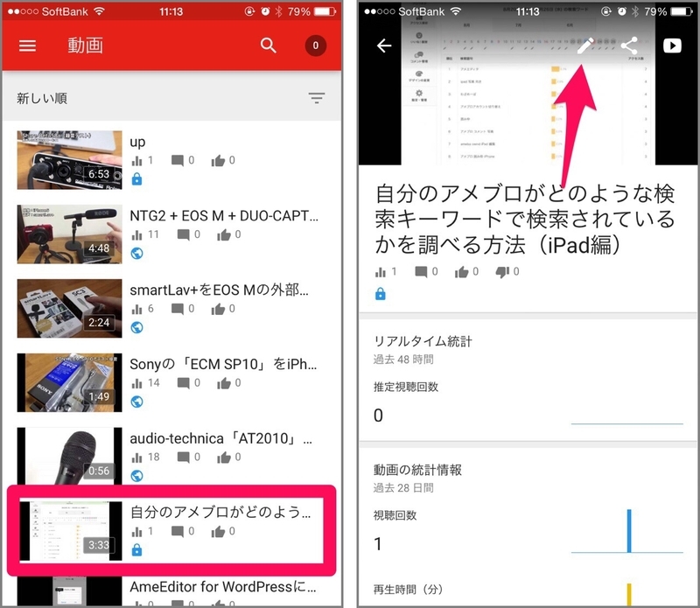Screen dimensions: 700x608
Task: Open the 'up' video thumbnail with 6:53 duration
Action: (70, 160)
